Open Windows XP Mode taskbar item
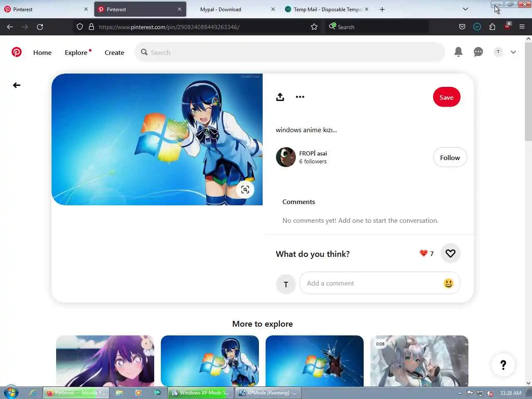The width and height of the screenshot is (532, 399). [x=201, y=393]
